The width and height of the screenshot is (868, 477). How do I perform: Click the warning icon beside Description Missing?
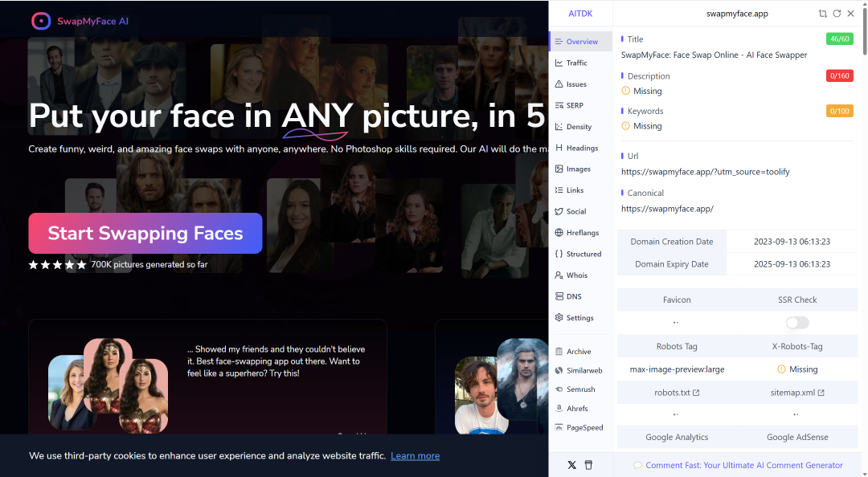coord(625,91)
